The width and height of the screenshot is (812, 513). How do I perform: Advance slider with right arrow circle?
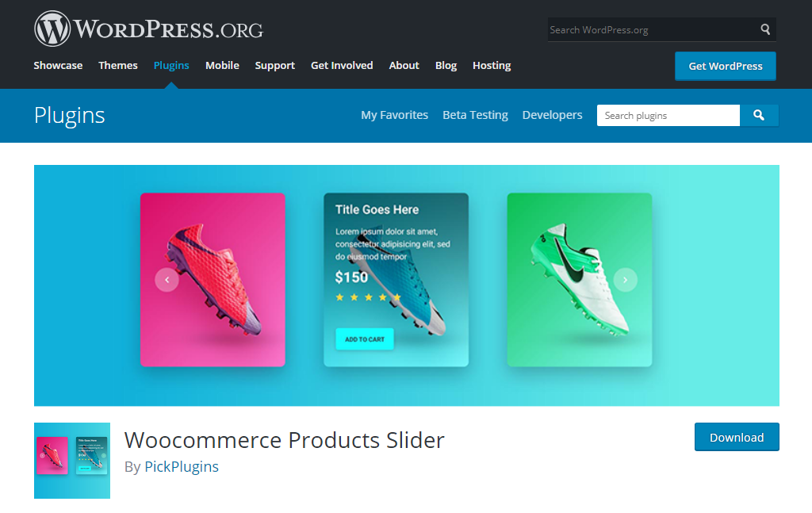click(x=625, y=280)
